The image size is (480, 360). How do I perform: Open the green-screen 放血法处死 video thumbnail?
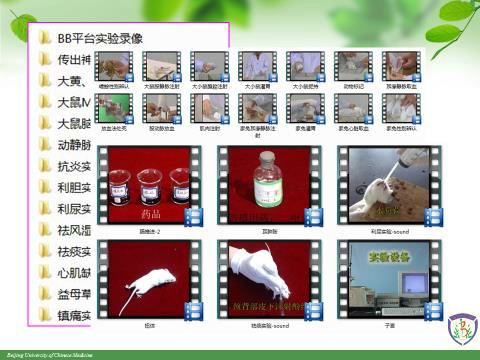click(x=114, y=108)
